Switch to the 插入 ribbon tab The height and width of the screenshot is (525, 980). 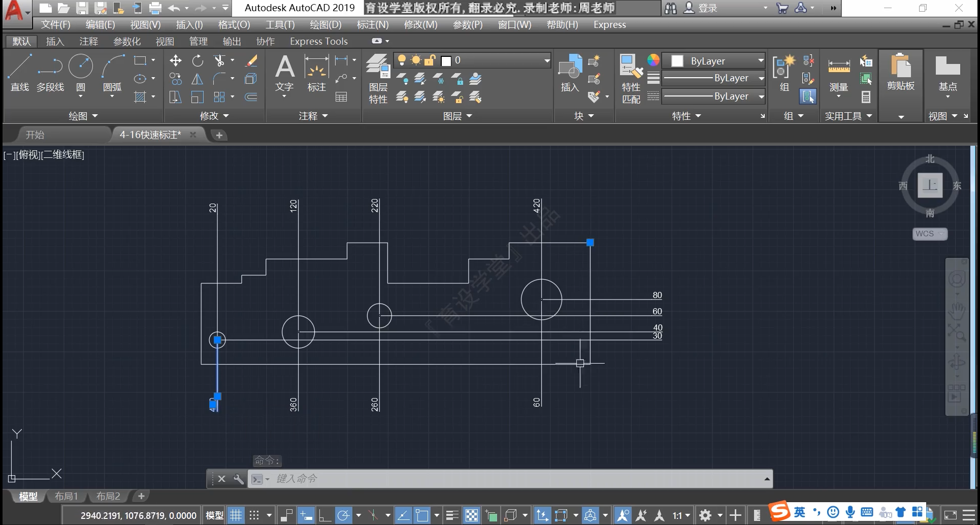[x=55, y=41]
